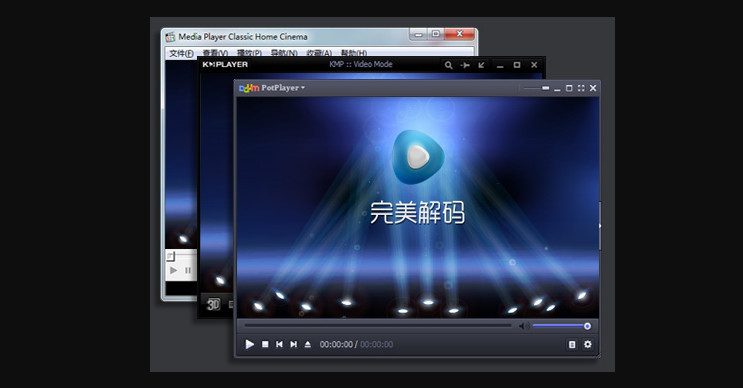Mute audio using PotPlayer speaker icon
The height and width of the screenshot is (388, 743).
coord(524,326)
